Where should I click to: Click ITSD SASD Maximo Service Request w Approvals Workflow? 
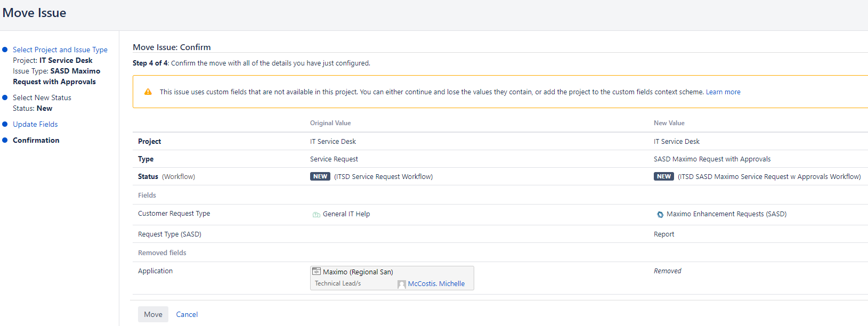769,176
